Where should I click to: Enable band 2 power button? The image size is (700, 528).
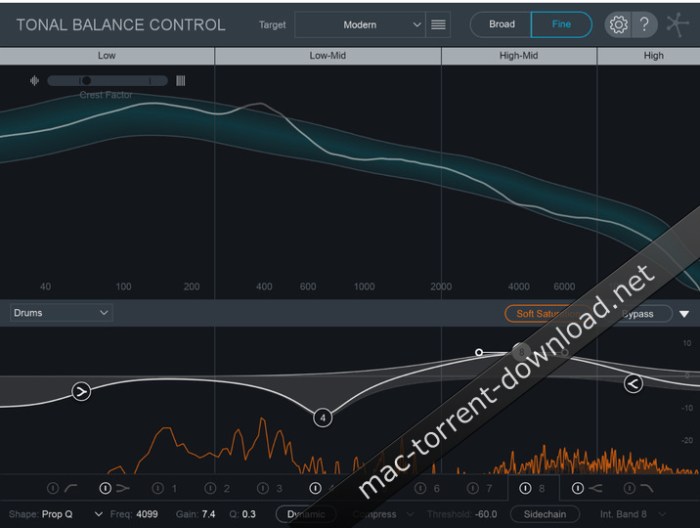click(210, 488)
